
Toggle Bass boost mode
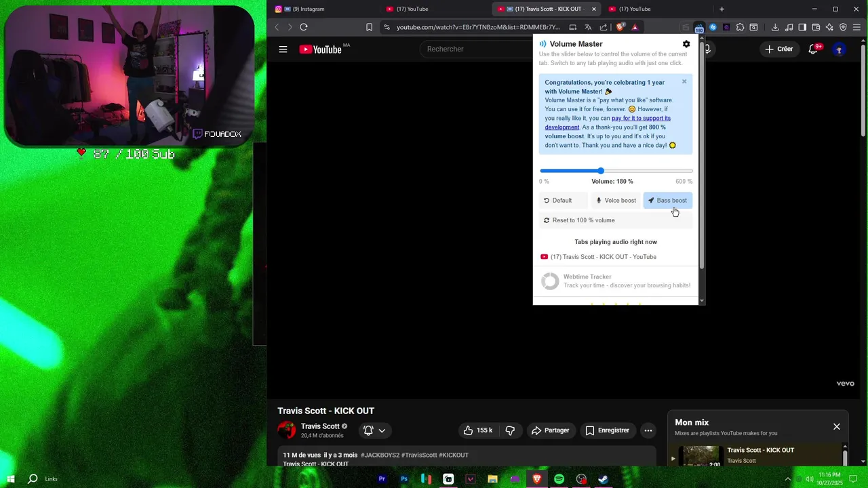click(x=667, y=201)
